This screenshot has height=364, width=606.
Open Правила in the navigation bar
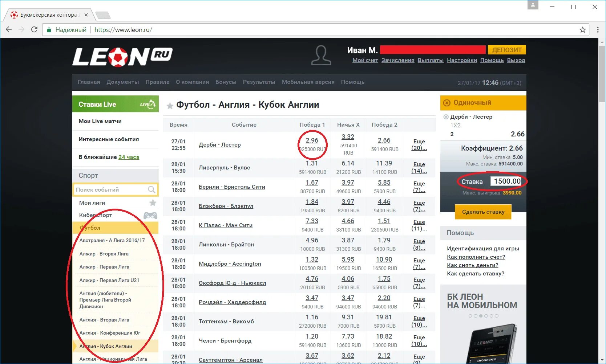coord(157,82)
